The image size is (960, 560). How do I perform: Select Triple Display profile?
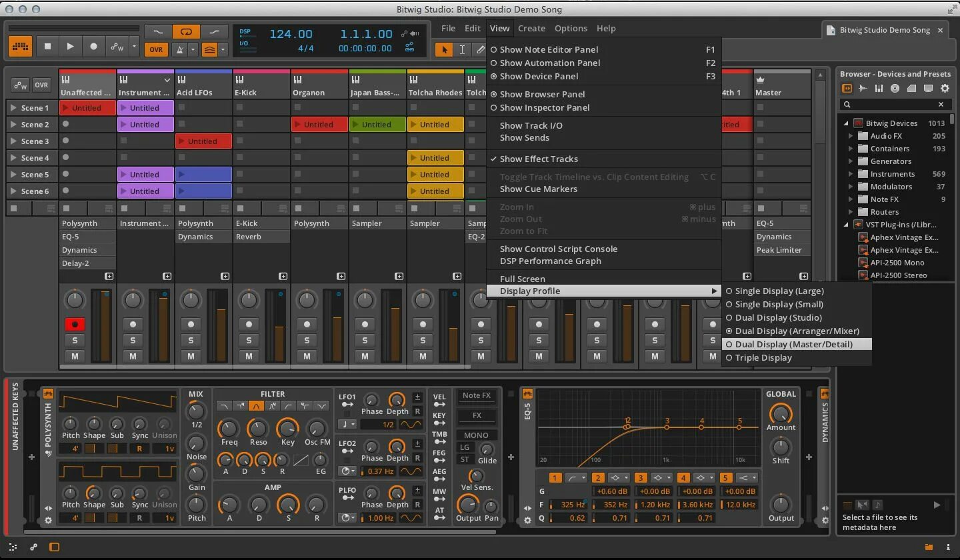[x=797, y=357]
